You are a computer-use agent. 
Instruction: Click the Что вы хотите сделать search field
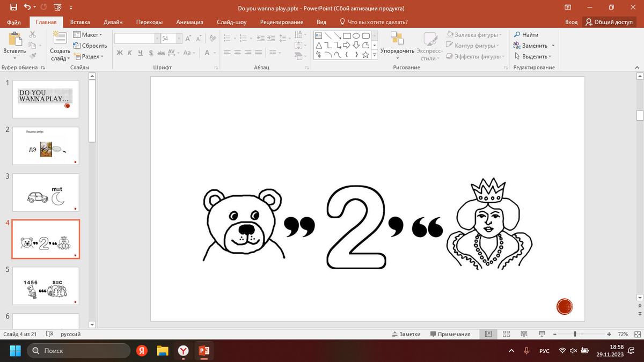tap(374, 22)
